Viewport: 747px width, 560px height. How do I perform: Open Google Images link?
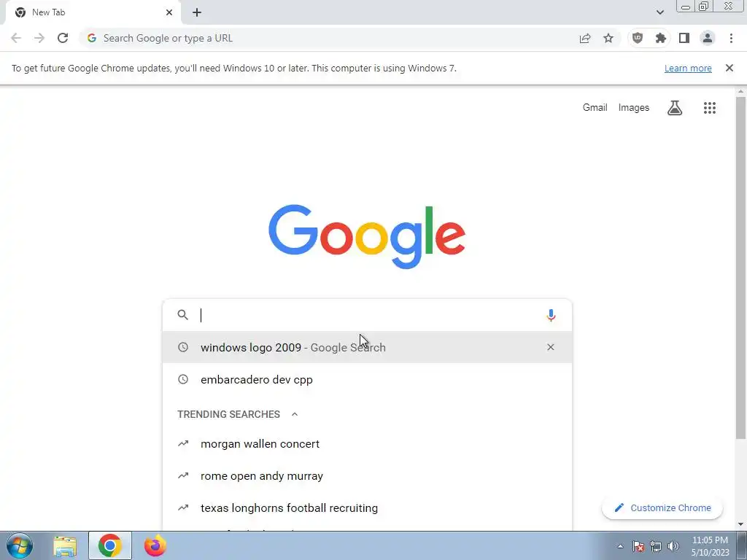coord(634,108)
